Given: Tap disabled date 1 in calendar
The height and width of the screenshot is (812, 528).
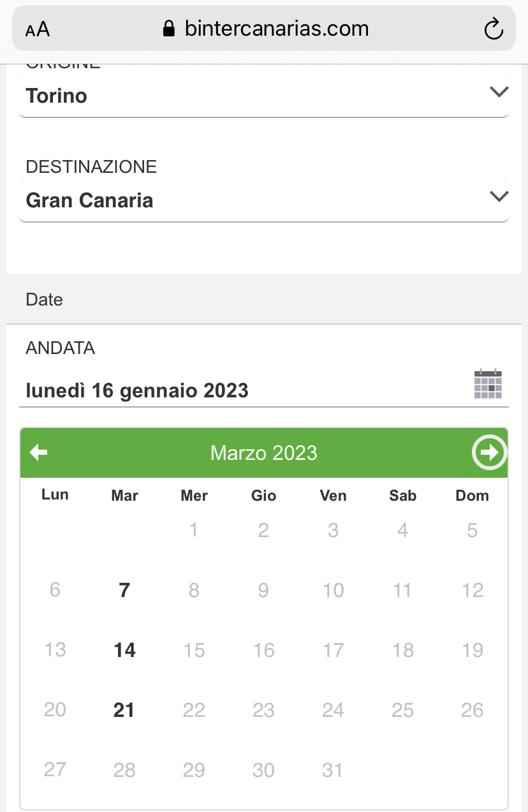Looking at the screenshot, I should coord(194,530).
